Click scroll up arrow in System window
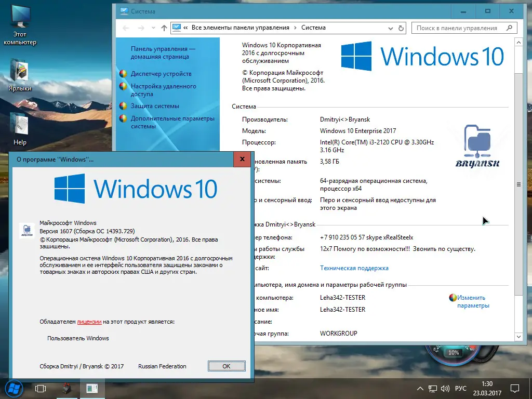The image size is (532, 399). coord(518,43)
